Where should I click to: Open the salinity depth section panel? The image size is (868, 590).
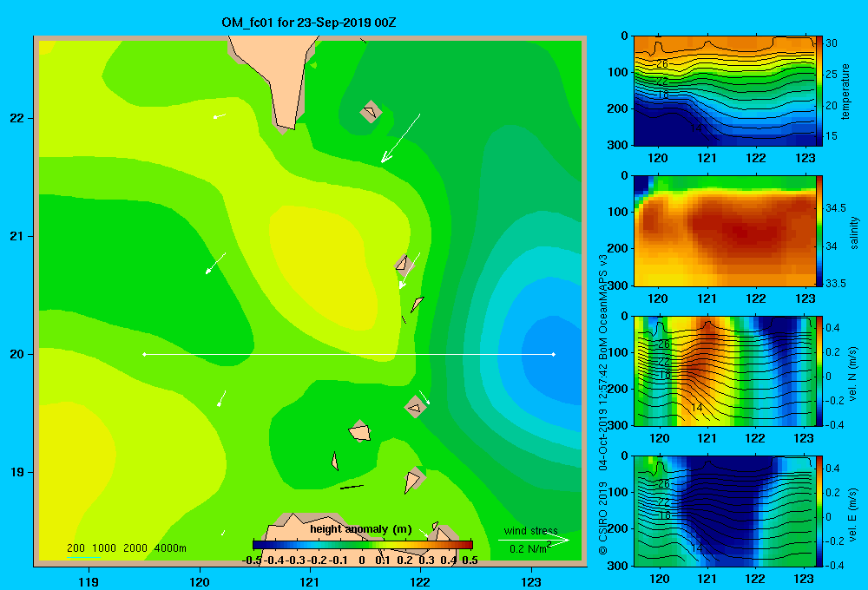(x=724, y=231)
